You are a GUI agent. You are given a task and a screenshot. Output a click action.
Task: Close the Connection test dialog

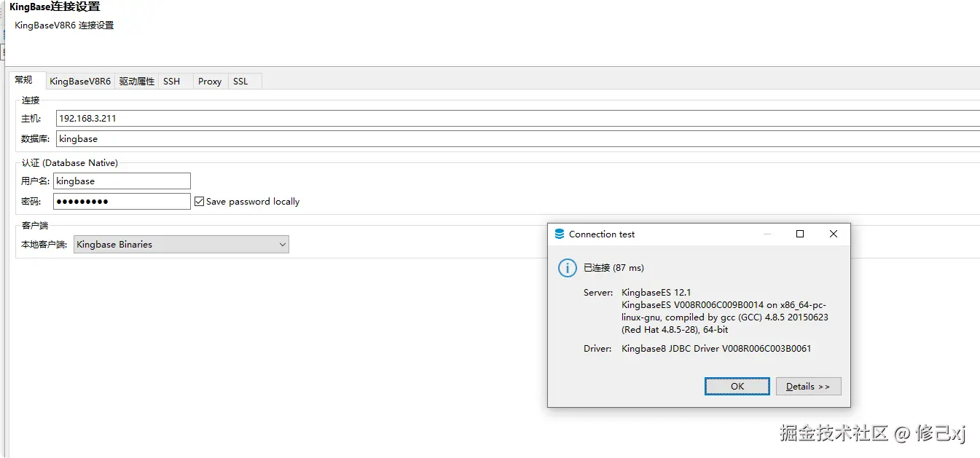pyautogui.click(x=834, y=234)
